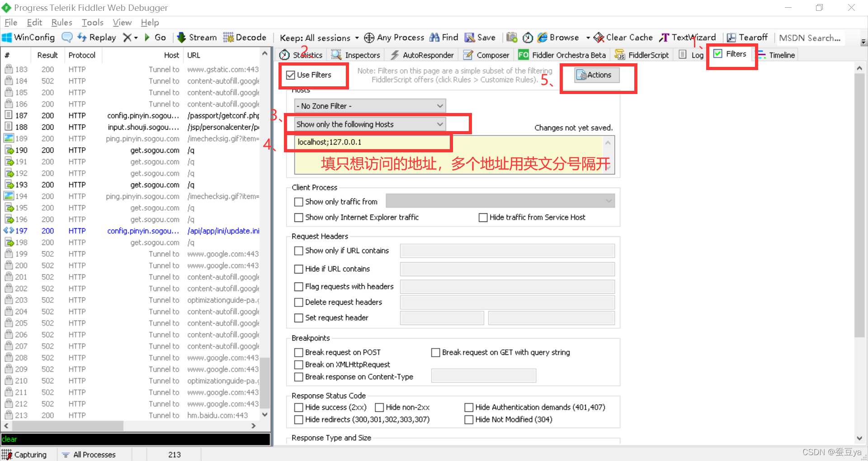Open the Rules menu
The width and height of the screenshot is (868, 461).
61,22
